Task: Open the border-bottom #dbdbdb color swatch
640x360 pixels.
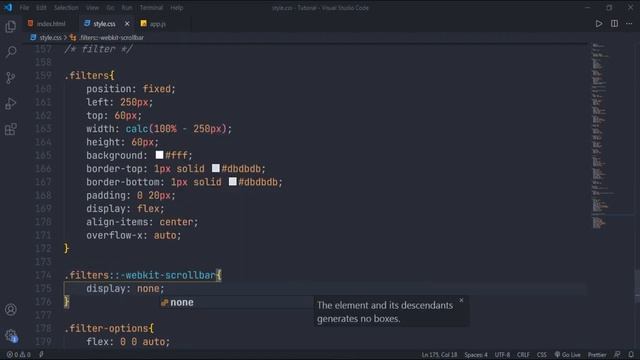Action: coord(233,182)
